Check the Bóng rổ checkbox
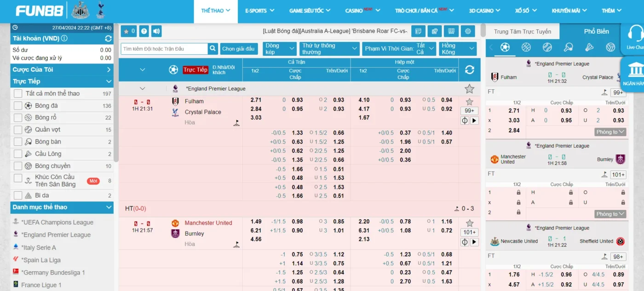The width and height of the screenshot is (644, 291). point(18,117)
